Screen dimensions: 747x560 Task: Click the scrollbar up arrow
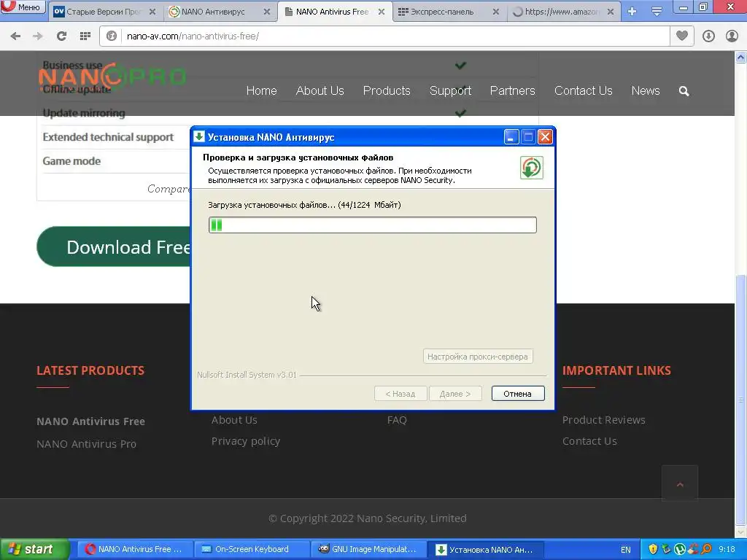click(x=741, y=58)
